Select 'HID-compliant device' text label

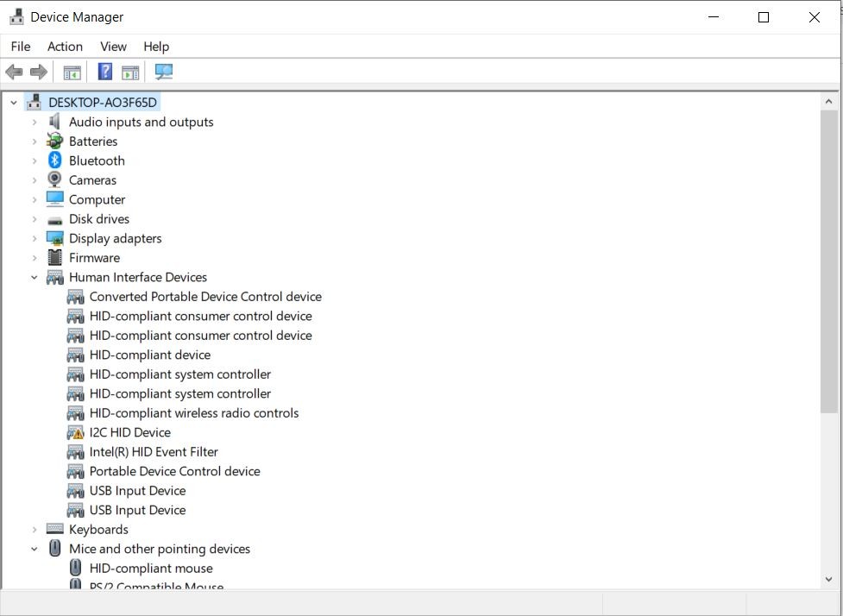point(150,355)
